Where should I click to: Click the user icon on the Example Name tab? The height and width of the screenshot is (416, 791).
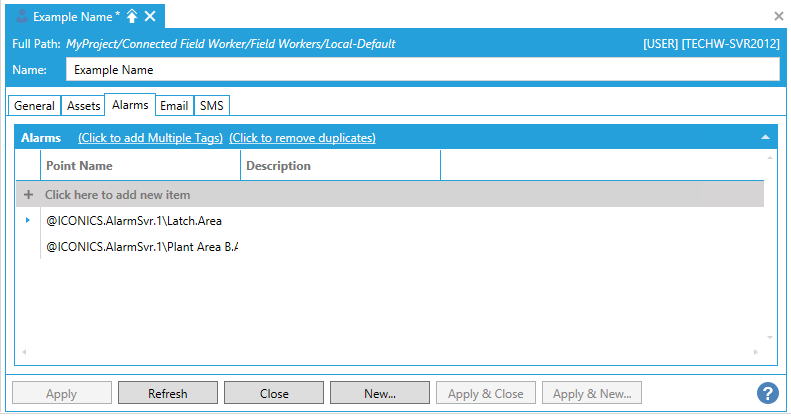22,16
